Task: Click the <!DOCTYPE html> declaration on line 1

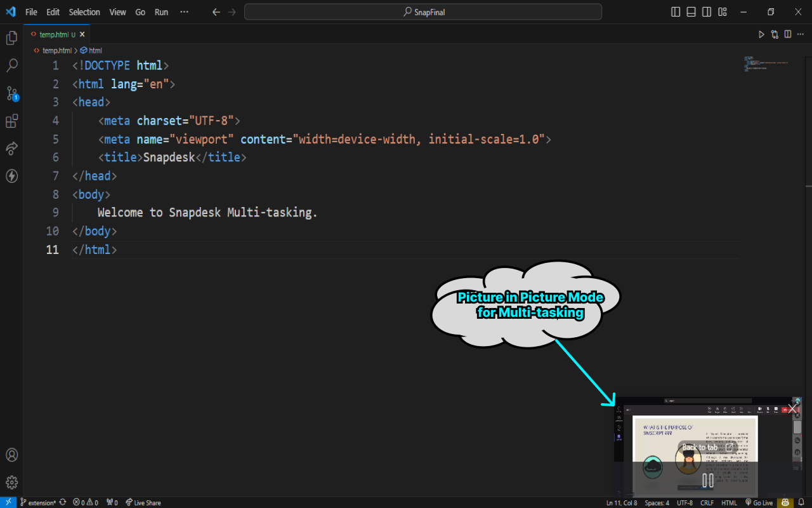Action: point(121,65)
